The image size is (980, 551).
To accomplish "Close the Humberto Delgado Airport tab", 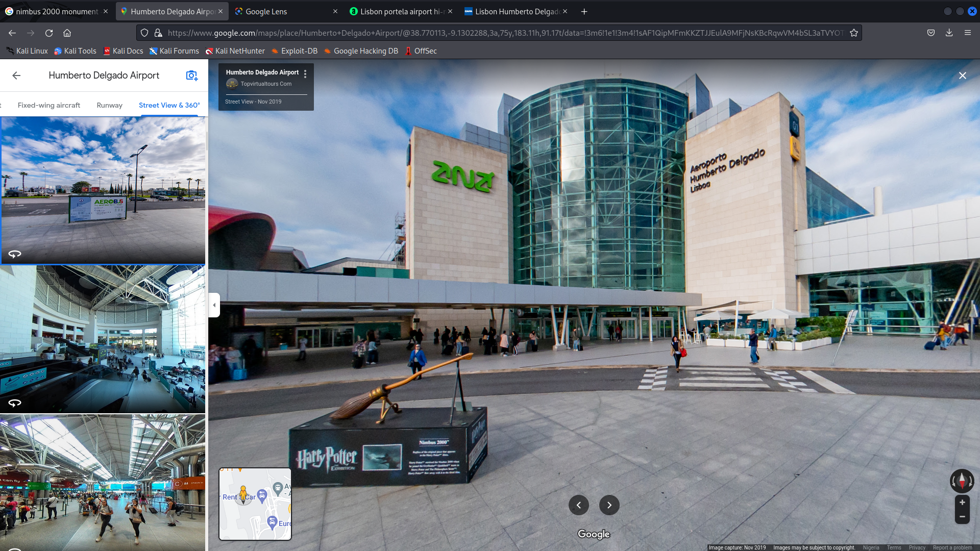I will 220,11.
